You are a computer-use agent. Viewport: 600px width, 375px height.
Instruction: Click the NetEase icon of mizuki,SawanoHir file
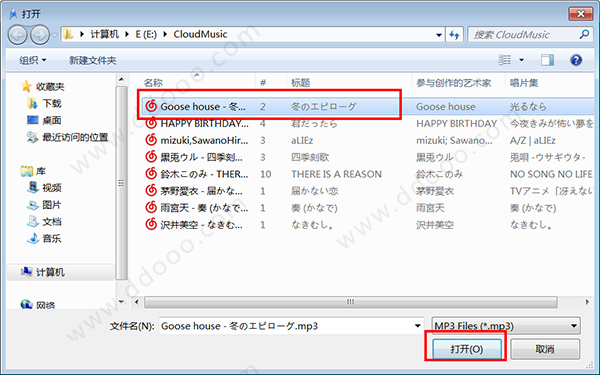151,140
